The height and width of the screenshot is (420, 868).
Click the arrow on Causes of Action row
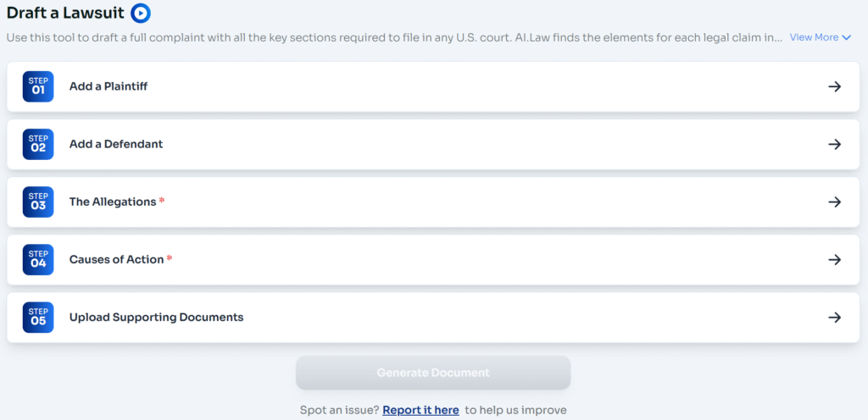(x=834, y=259)
